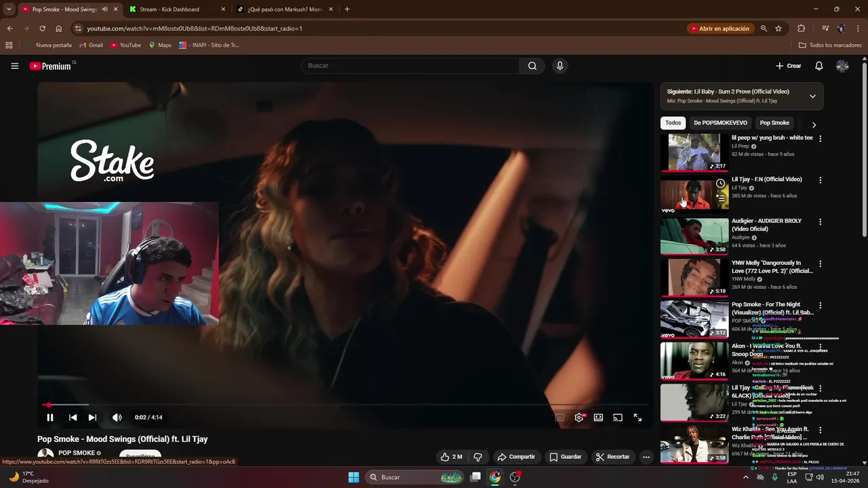Open POP SMOKE channel name link
Viewport: 868px width, 488px height.
tap(76, 453)
